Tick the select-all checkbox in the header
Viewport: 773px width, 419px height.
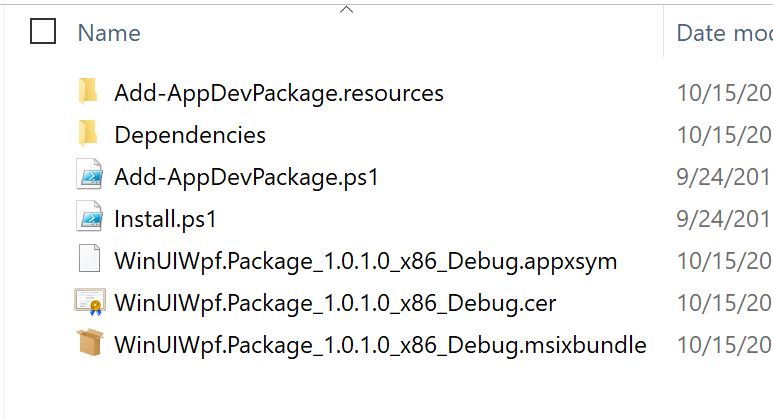tap(43, 33)
